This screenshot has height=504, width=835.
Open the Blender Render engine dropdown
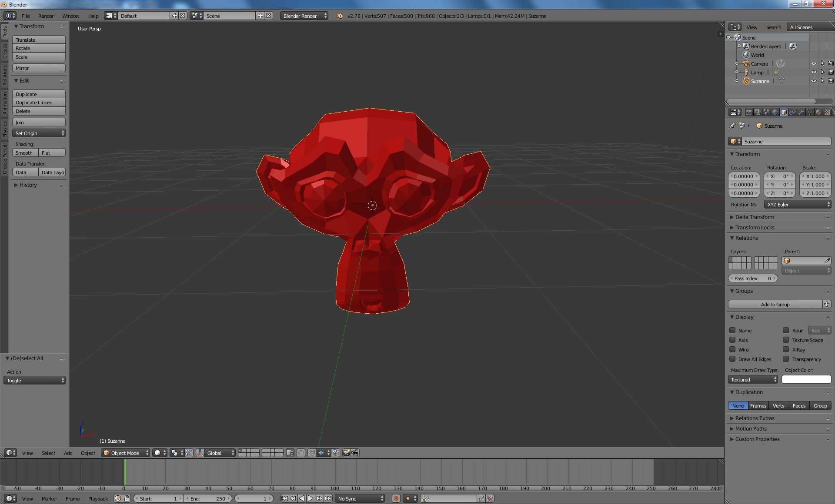(304, 16)
